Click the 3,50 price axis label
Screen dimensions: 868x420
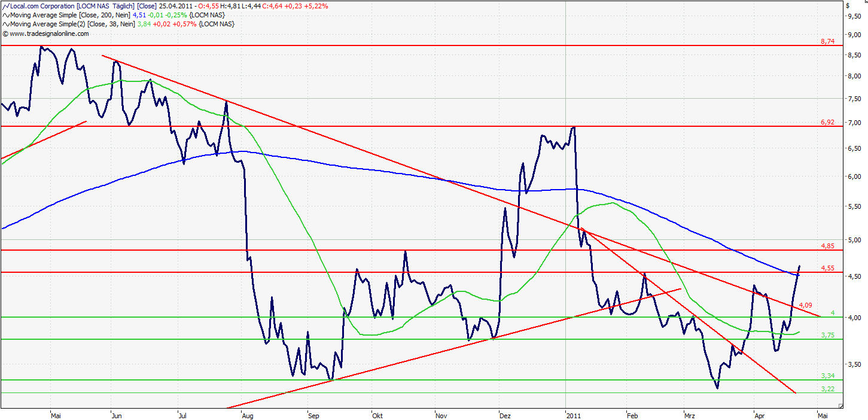coord(854,364)
